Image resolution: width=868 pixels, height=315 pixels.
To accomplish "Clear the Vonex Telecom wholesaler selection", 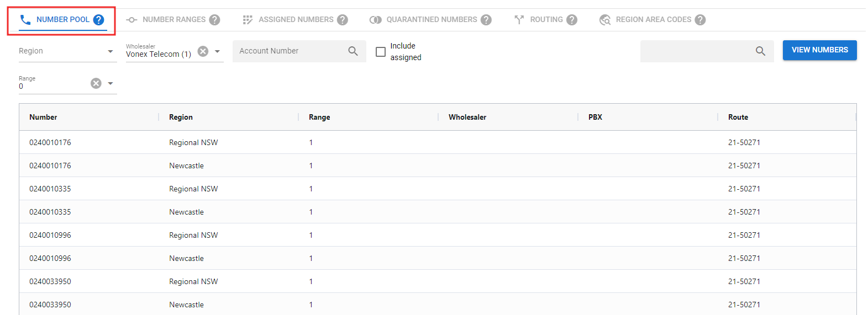I will tap(203, 51).
